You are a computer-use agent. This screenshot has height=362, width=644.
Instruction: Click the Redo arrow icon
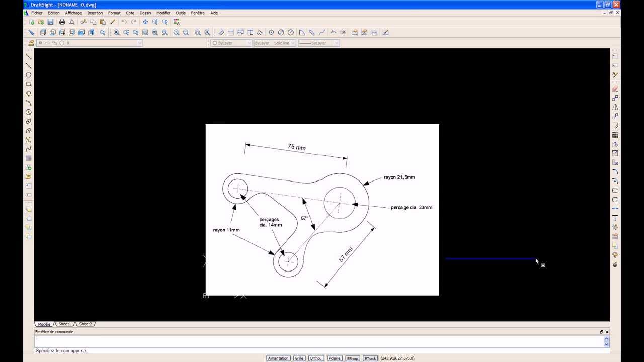coord(133,22)
